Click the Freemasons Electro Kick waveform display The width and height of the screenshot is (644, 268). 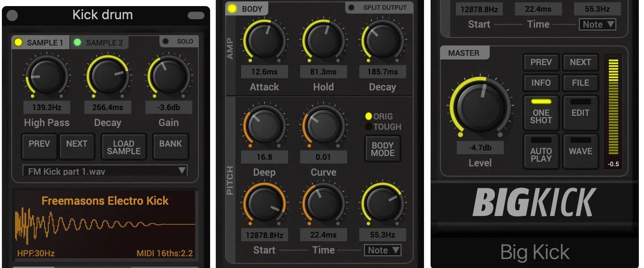[x=105, y=224]
